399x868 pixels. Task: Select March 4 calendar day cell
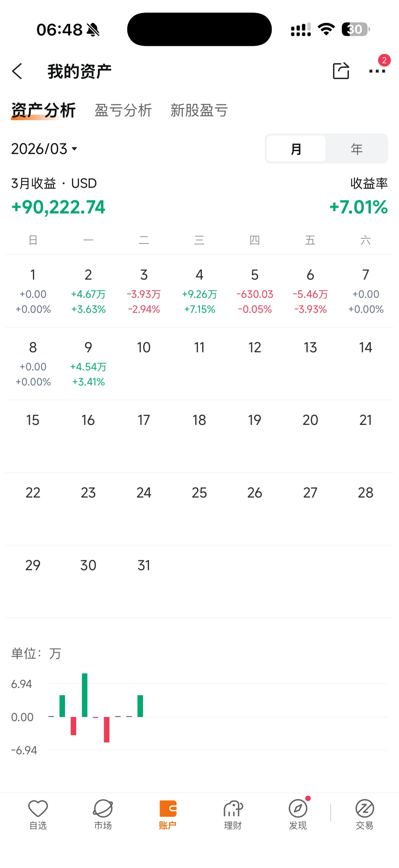click(x=199, y=291)
